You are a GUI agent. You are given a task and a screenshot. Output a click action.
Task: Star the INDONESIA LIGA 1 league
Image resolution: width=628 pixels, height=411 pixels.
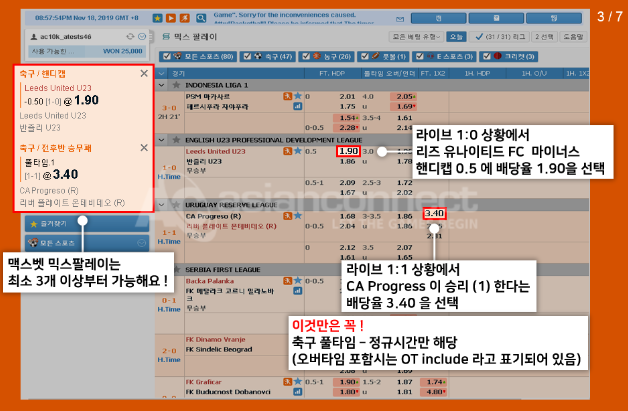click(x=176, y=85)
